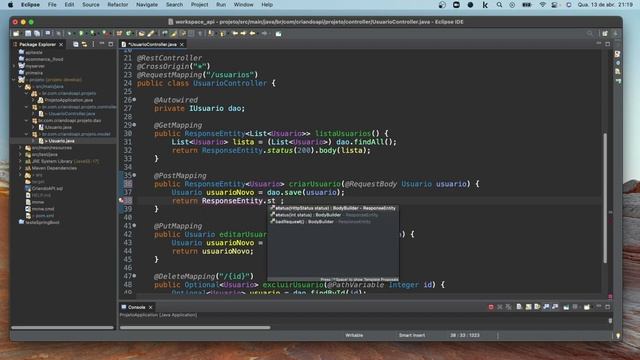Click the tip lightbulb in status bar
The height and width of the screenshot is (360, 640).
[x=618, y=336]
